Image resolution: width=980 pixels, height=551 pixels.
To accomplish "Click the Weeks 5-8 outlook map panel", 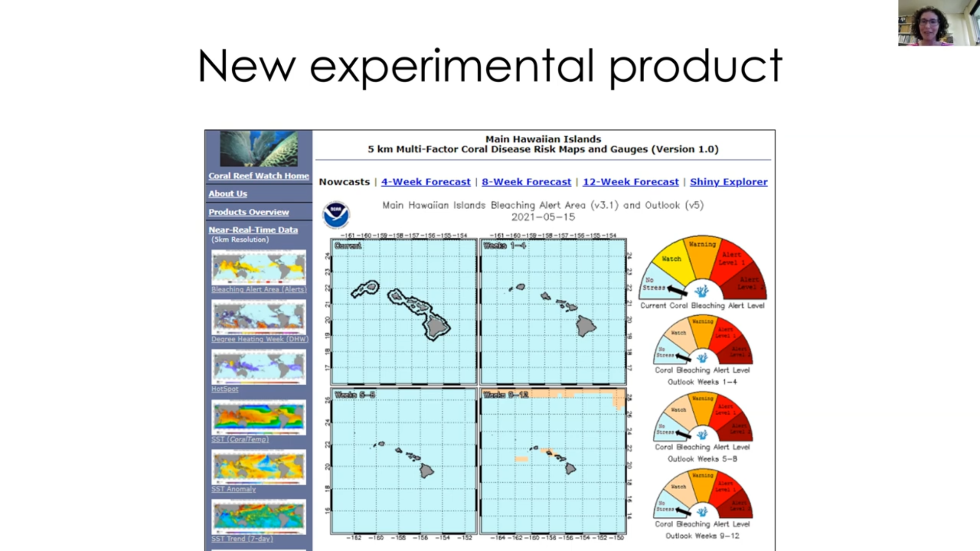I will (403, 461).
